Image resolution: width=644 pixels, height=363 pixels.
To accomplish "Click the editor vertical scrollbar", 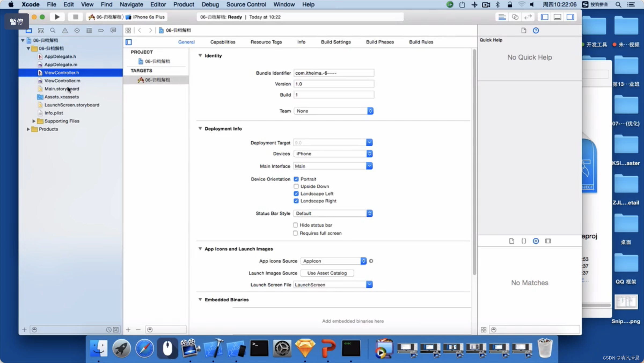I will click(474, 162).
